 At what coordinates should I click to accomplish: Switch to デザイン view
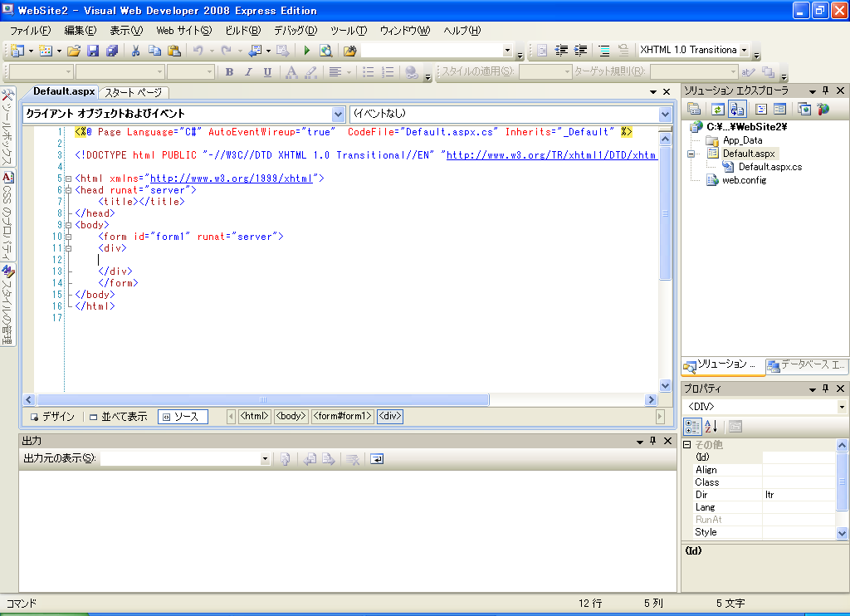pyautogui.click(x=53, y=417)
